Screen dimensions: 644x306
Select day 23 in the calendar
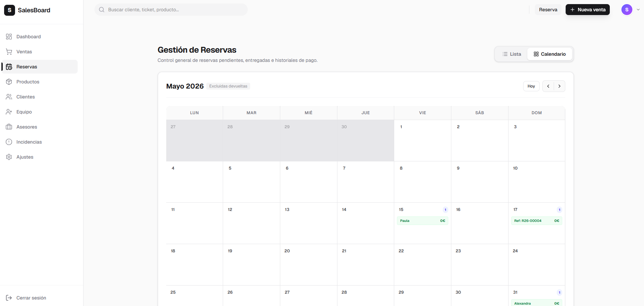[x=480, y=265]
